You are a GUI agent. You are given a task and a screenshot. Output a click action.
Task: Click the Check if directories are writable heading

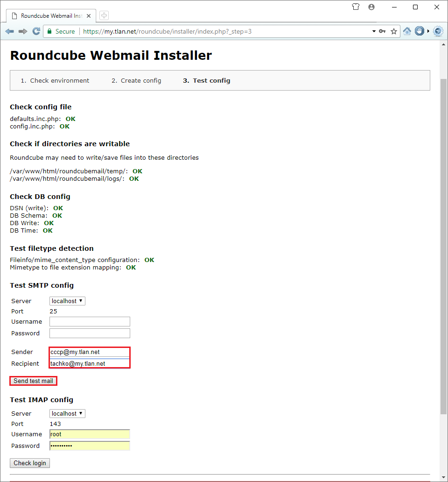coord(70,143)
